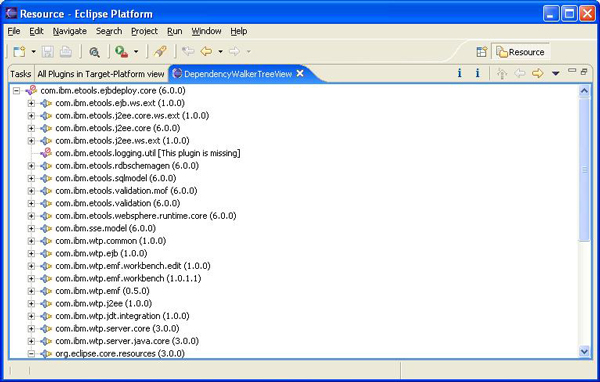The height and width of the screenshot is (382, 600).
Task: Switch to the Tasks tab
Action: click(x=21, y=74)
